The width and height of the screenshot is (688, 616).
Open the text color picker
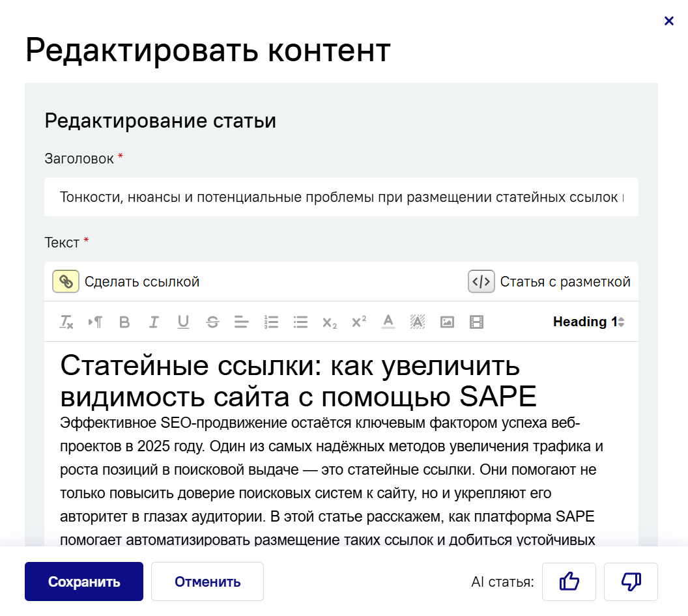388,322
